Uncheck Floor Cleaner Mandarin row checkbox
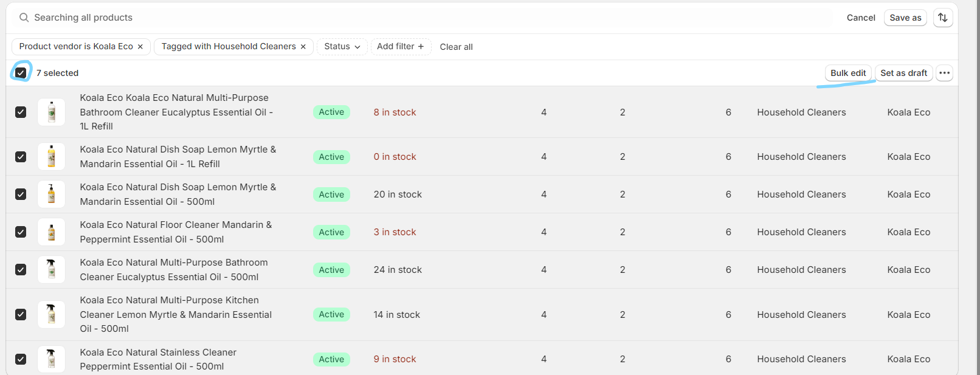This screenshot has height=375, width=980. [21, 232]
